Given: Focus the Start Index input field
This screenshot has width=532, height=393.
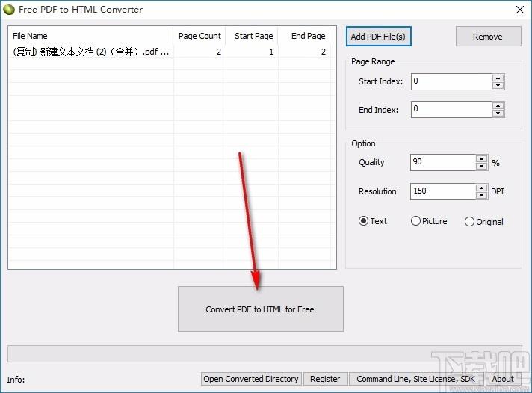Looking at the screenshot, I should click(452, 81).
